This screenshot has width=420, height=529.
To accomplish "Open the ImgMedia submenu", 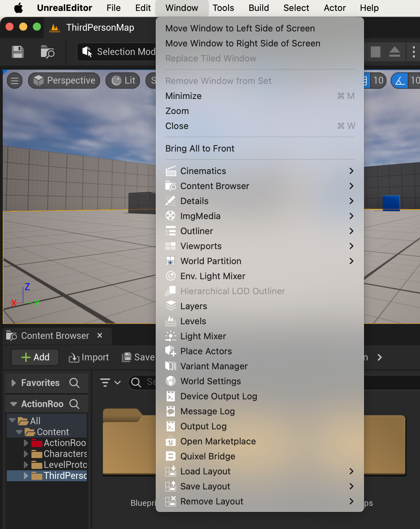I will pos(260,216).
